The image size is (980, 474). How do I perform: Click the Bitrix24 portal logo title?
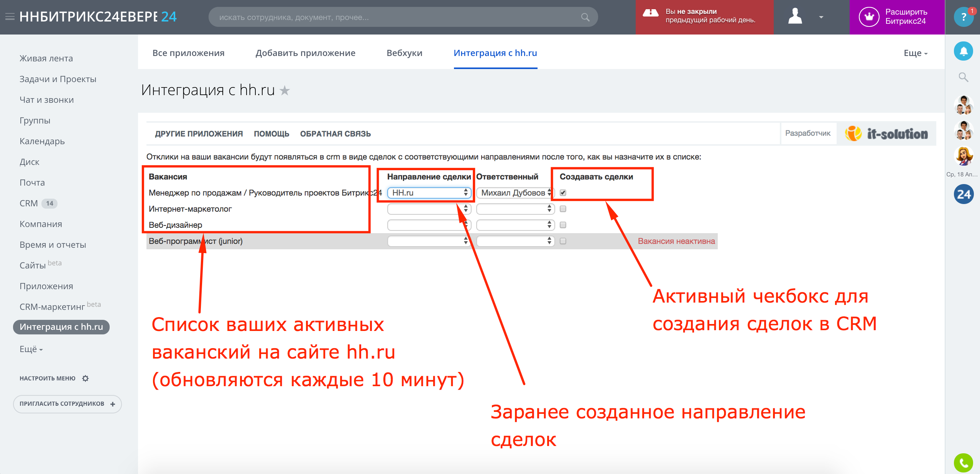pyautogui.click(x=98, y=17)
